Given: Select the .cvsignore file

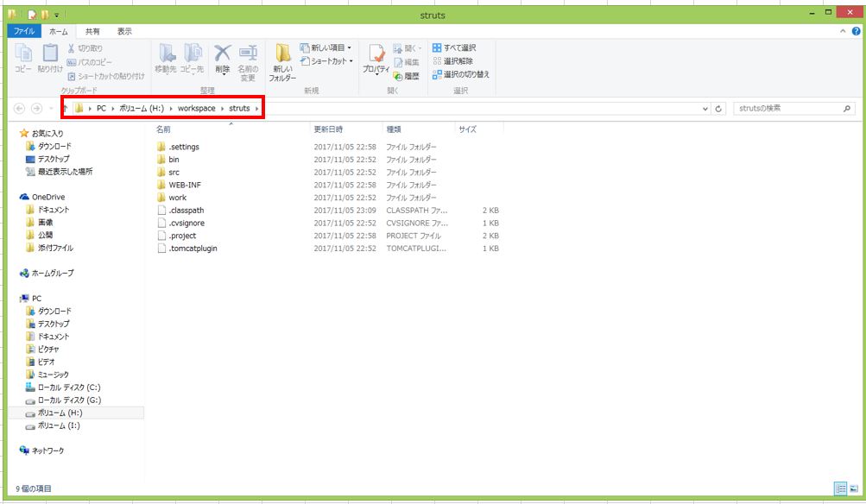Looking at the screenshot, I should click(x=186, y=223).
